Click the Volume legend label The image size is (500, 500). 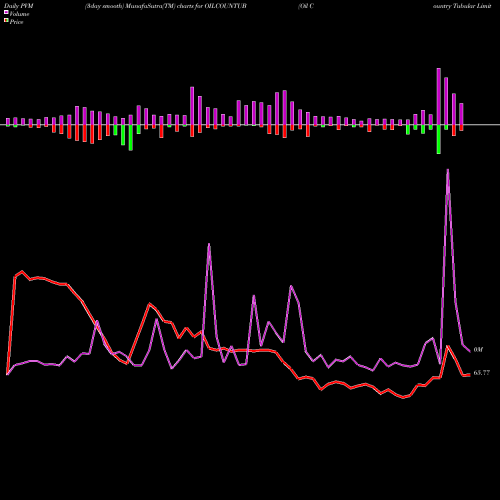click(x=19, y=14)
